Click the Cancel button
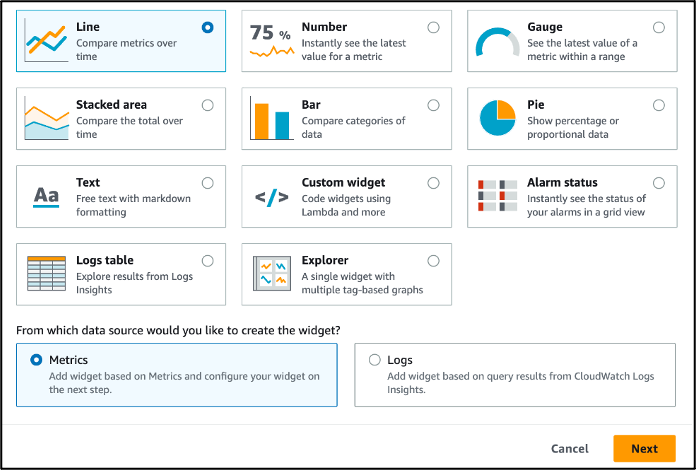 [x=570, y=449]
